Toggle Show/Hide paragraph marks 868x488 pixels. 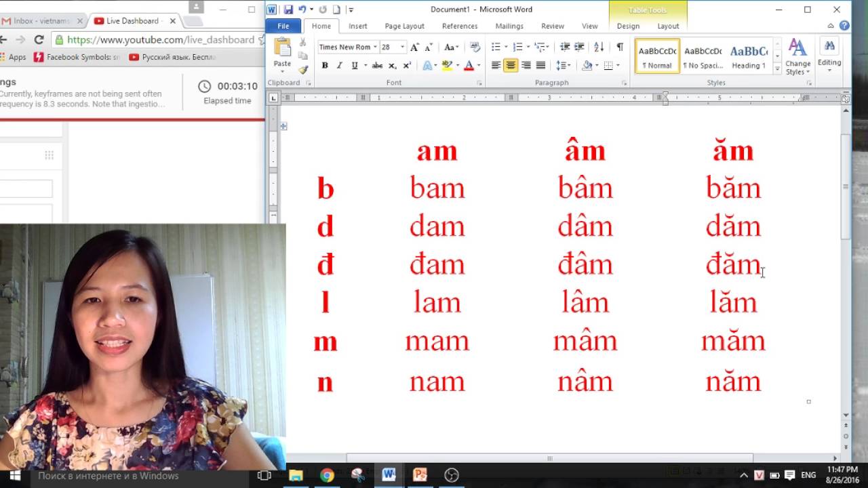point(620,47)
